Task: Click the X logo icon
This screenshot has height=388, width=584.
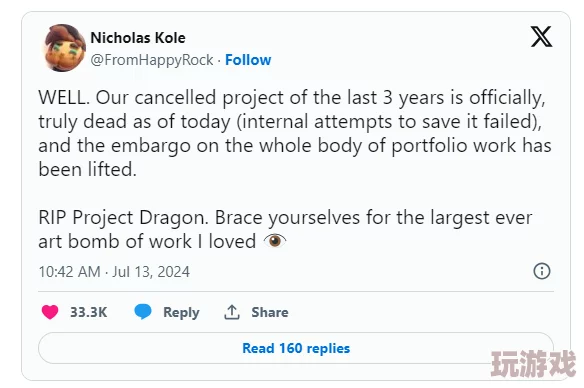Action: [x=541, y=36]
